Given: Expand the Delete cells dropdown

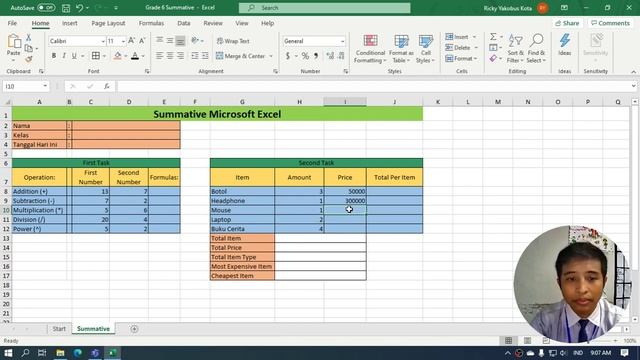Looking at the screenshot, I should coord(476,48).
